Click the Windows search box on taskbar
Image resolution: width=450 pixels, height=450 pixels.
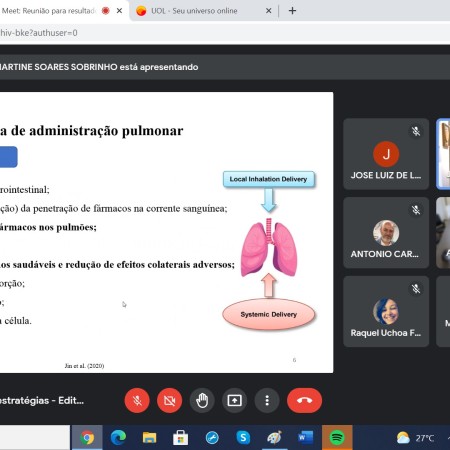(x=35, y=437)
